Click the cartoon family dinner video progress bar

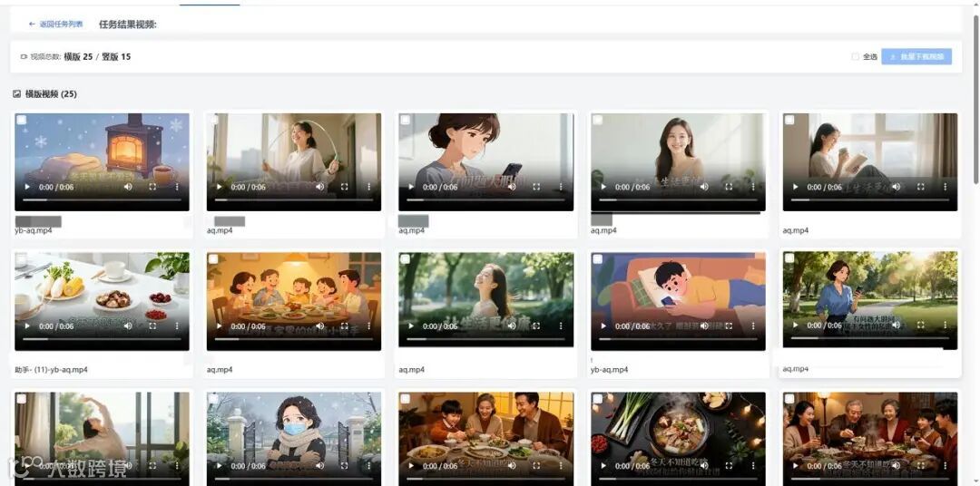point(294,339)
